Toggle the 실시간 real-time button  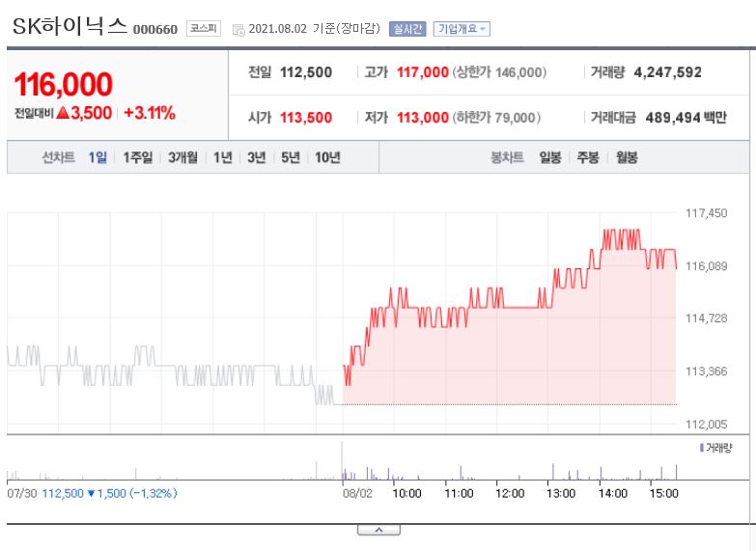[407, 29]
